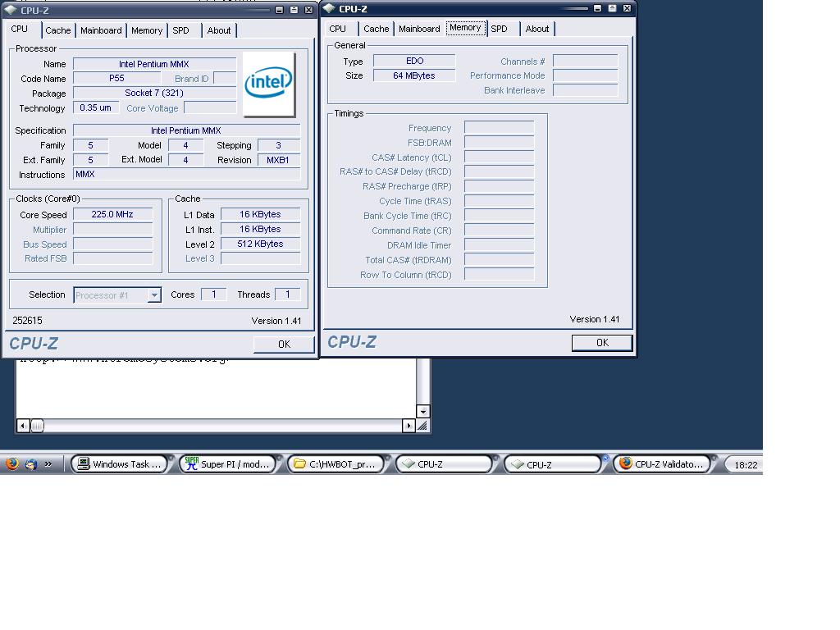Click the Stepping value 3
The width and height of the screenshot is (840, 630).
(279, 145)
